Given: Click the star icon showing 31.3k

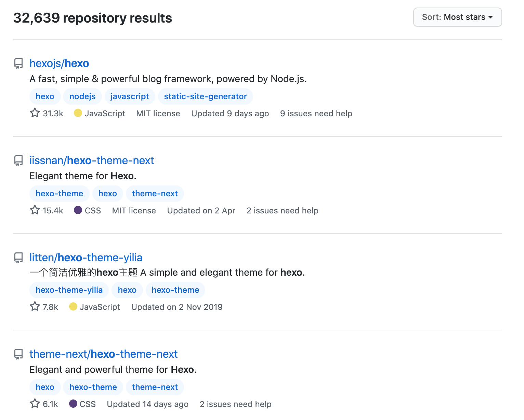Looking at the screenshot, I should (35, 113).
